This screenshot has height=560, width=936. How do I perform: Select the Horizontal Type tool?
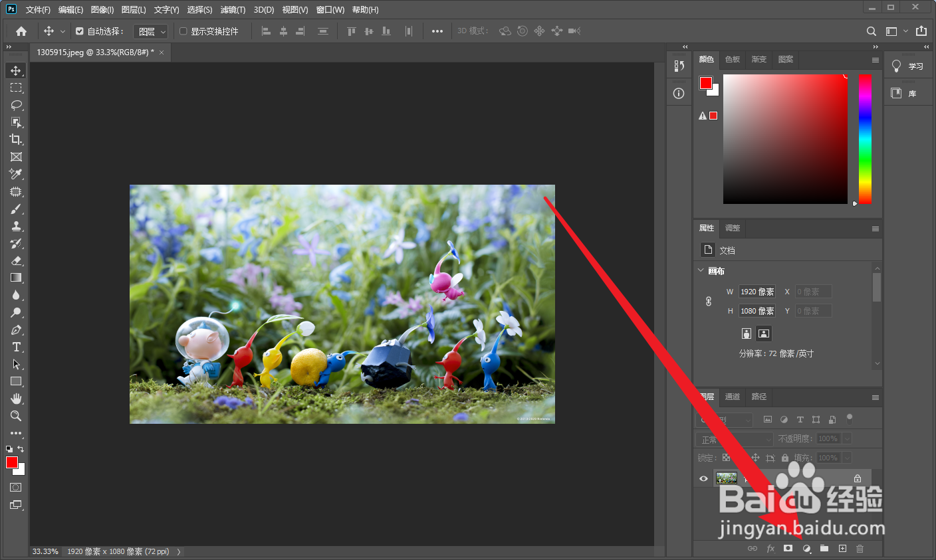[16, 347]
